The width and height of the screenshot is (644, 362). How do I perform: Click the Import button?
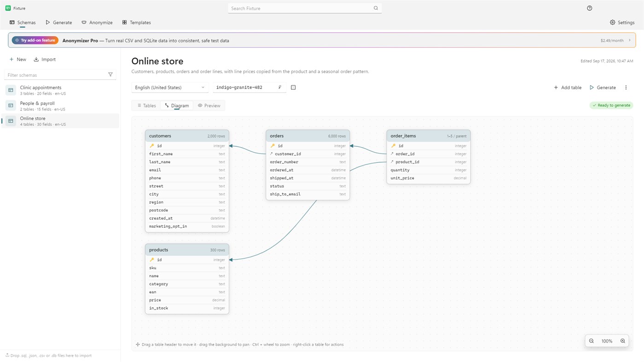tap(45, 59)
